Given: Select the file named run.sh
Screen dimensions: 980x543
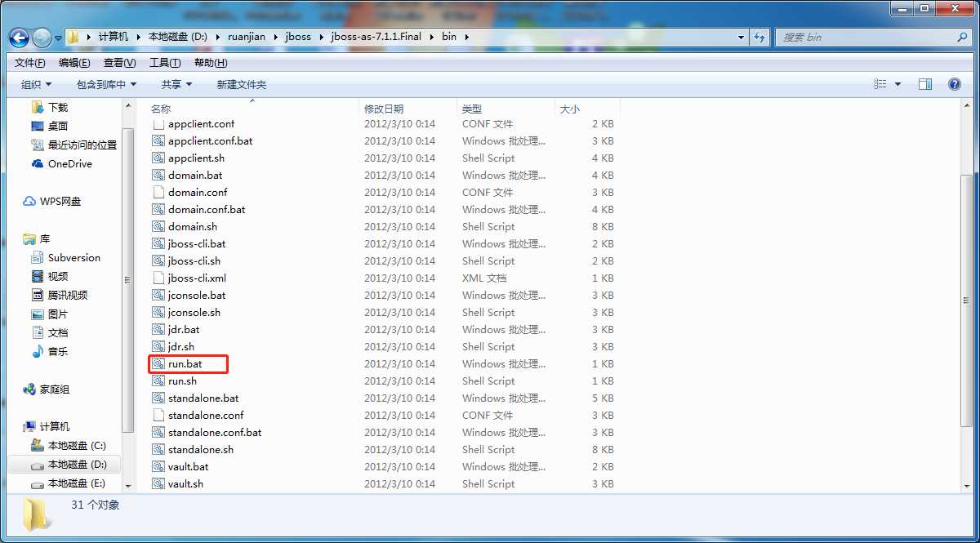Looking at the screenshot, I should click(182, 381).
